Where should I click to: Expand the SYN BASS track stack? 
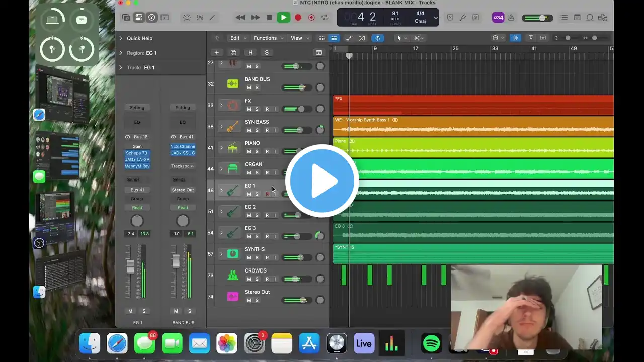click(x=221, y=126)
